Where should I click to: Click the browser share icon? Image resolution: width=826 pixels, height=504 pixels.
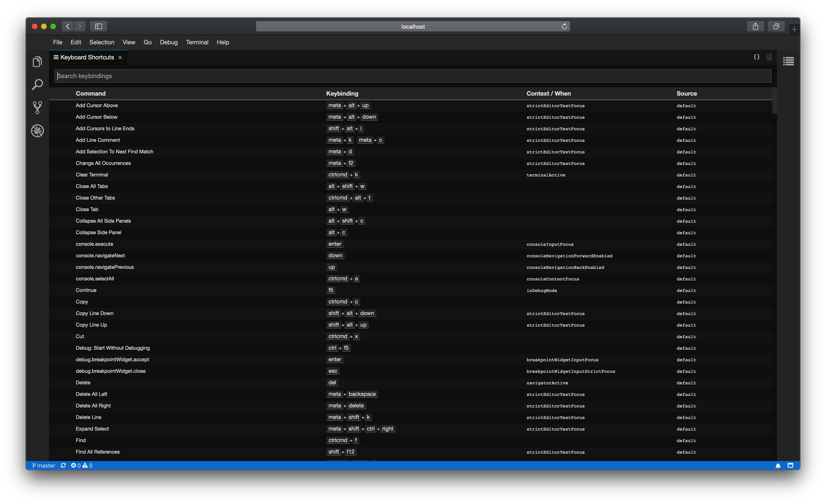click(755, 27)
